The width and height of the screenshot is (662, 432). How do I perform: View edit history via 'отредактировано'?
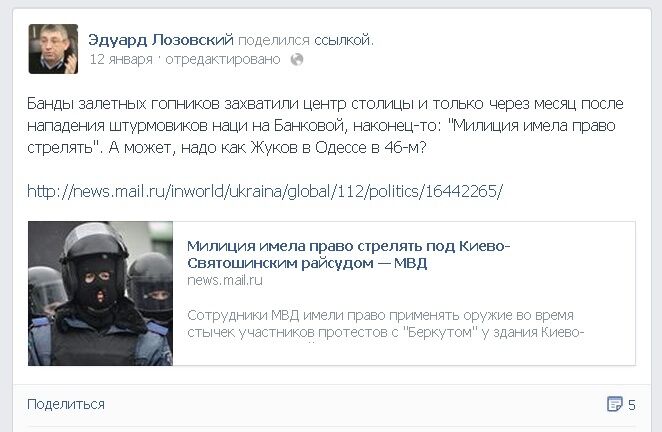[222, 60]
